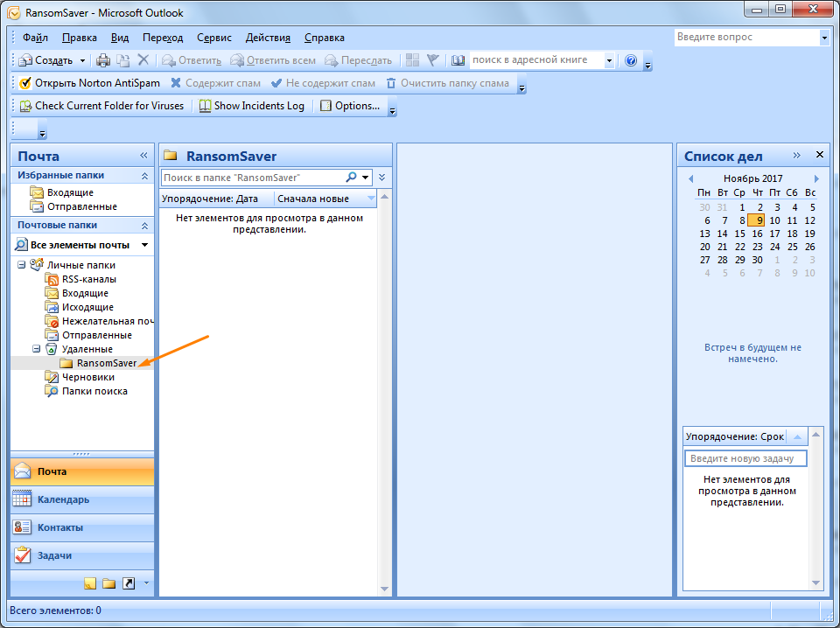Collapse the Удаленные tree node

pyautogui.click(x=37, y=348)
